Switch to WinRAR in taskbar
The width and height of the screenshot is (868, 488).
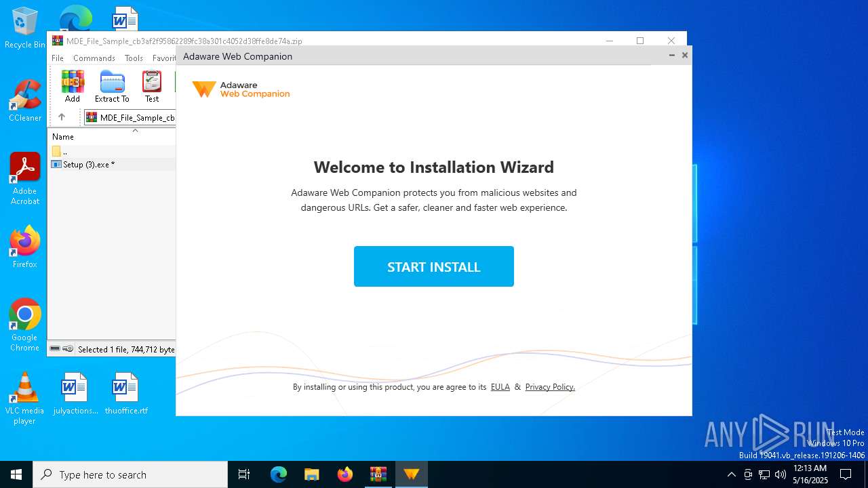pos(378,474)
